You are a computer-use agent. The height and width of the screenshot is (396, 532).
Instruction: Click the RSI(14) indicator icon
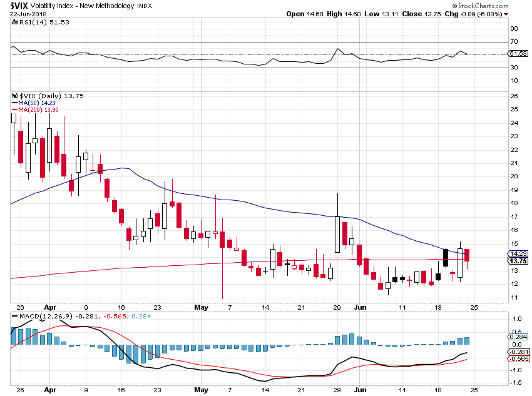[14, 22]
